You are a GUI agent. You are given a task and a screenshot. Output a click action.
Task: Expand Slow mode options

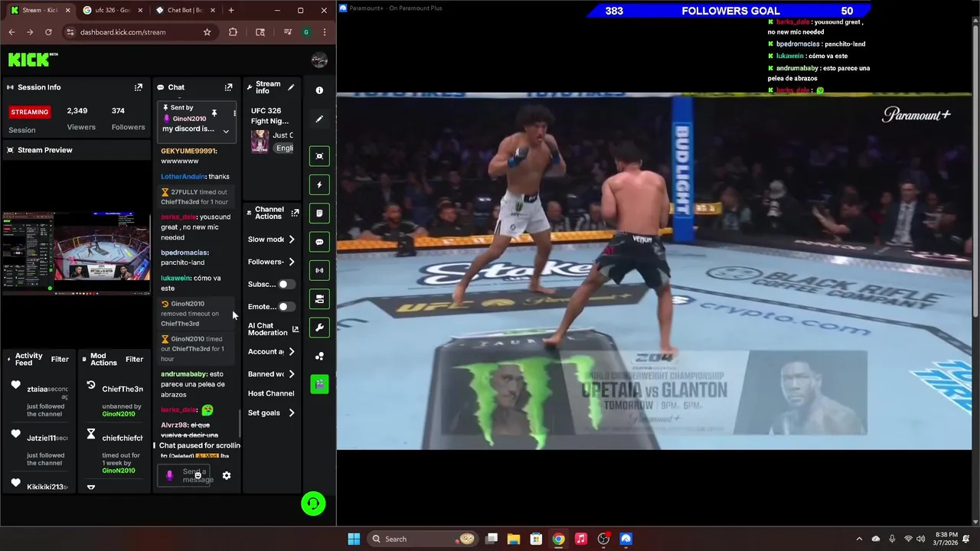292,240
